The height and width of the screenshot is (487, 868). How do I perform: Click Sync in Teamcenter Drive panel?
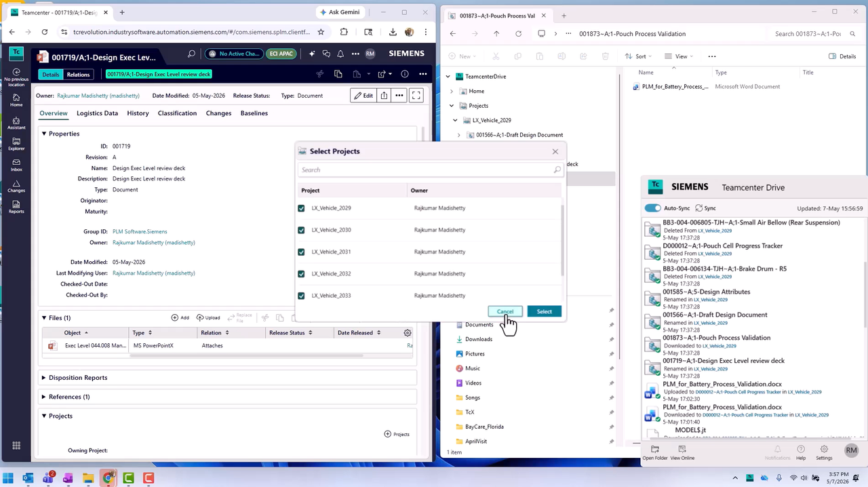click(x=705, y=208)
